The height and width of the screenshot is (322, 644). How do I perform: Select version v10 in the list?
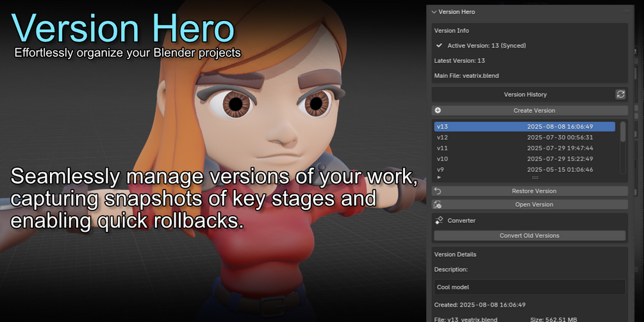click(524, 159)
